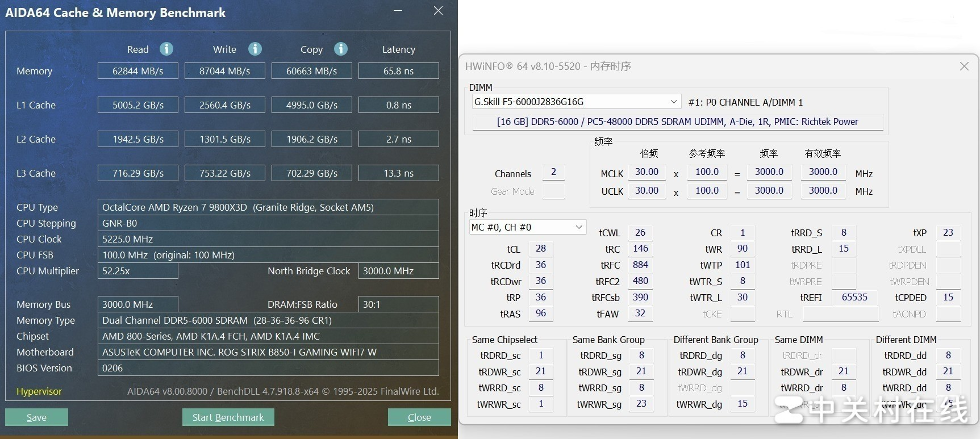Click the Motherboard name field

268,352
